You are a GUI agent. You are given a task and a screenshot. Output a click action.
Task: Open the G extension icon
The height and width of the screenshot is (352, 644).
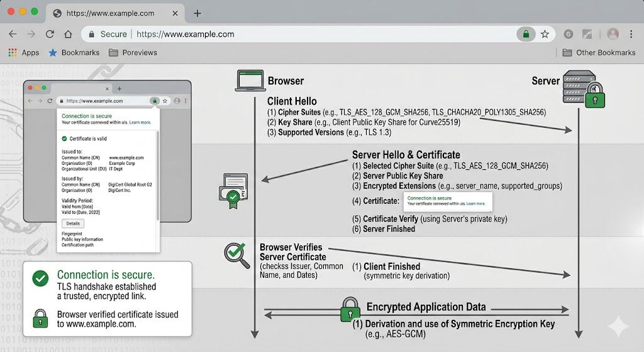pos(569,34)
